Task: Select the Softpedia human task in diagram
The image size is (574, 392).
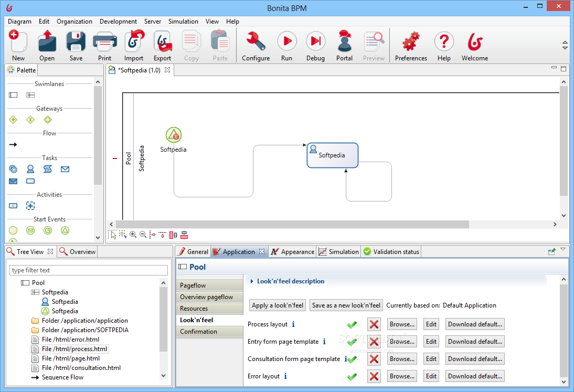Action: (x=333, y=155)
